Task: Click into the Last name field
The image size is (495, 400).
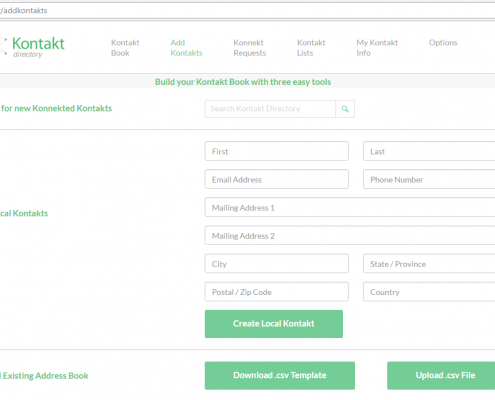Action: tap(429, 151)
